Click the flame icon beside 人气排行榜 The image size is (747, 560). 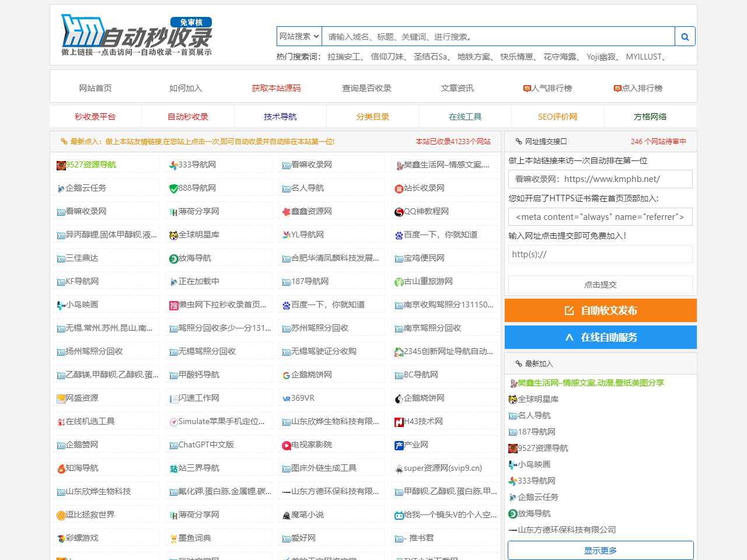coord(527,88)
